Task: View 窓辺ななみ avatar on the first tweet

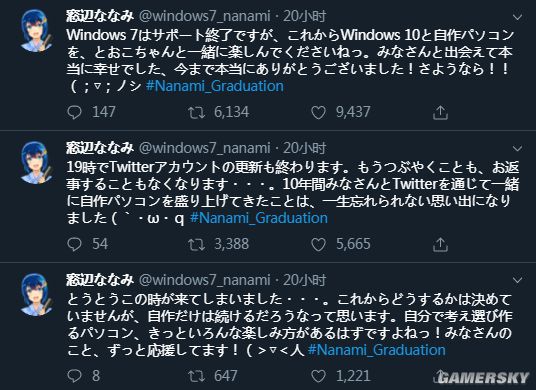Action: pos(37,30)
